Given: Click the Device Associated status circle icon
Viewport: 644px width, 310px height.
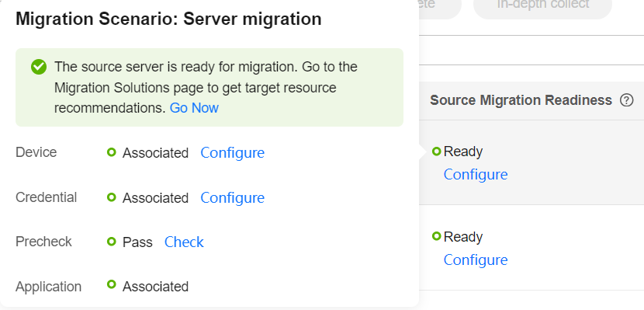Looking at the screenshot, I should [x=111, y=152].
